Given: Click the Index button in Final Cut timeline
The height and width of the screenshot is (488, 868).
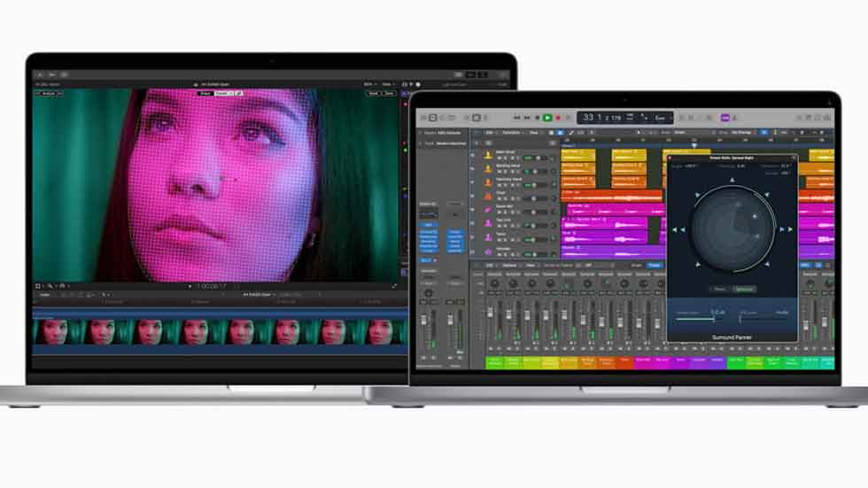Looking at the screenshot, I should click(x=45, y=295).
